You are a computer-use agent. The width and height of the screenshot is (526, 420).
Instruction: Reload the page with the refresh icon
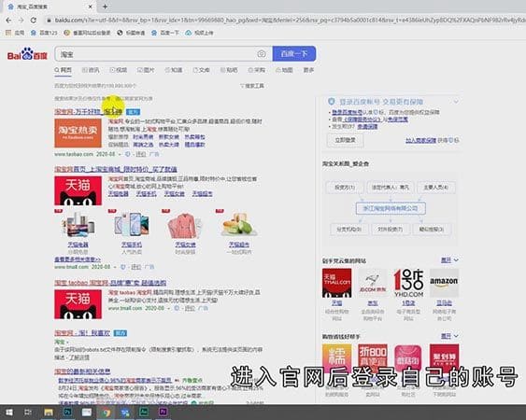pyautogui.click(x=34, y=21)
